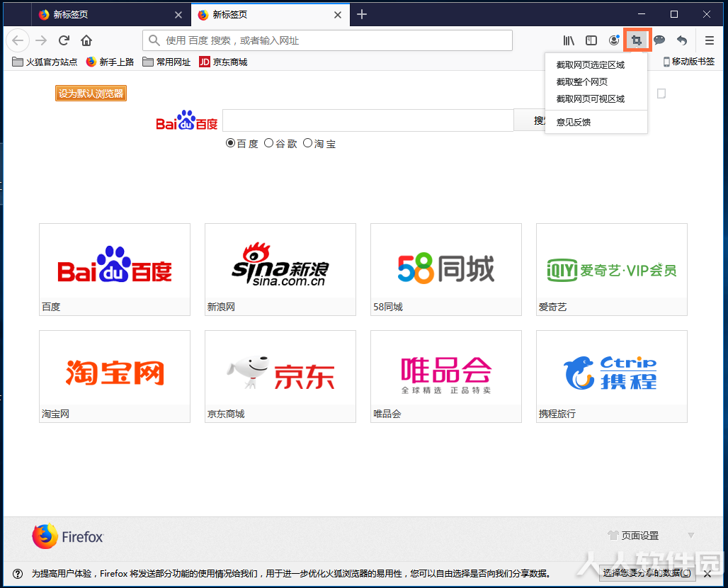
Task: Expand the 页面设置 dropdown arrow
Action: [691, 536]
